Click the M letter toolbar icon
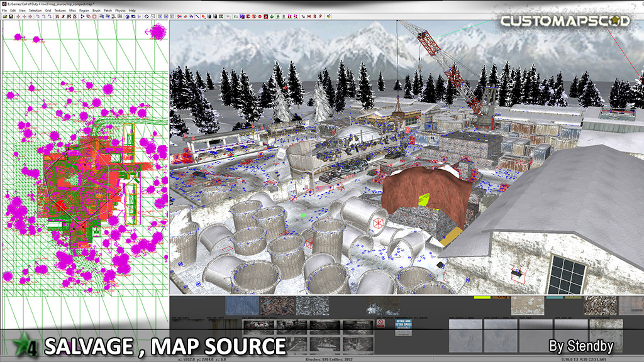Viewport: 644px width, 362px height. coord(309,16)
